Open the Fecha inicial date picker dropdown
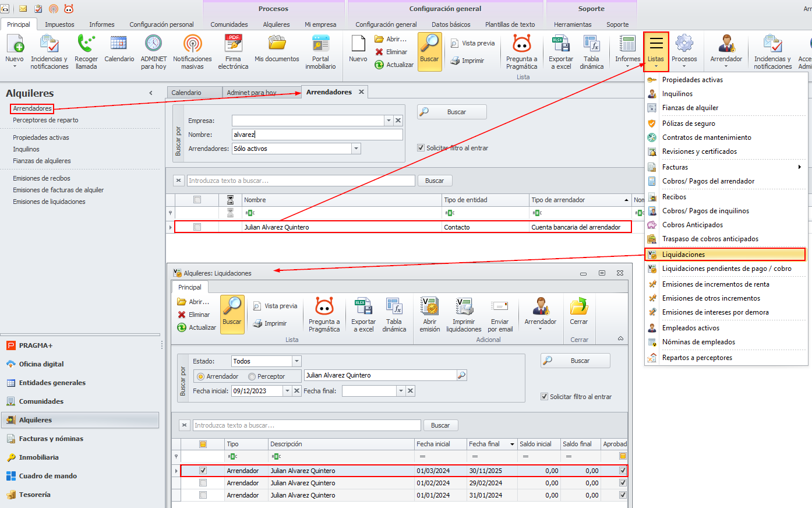 pos(287,391)
